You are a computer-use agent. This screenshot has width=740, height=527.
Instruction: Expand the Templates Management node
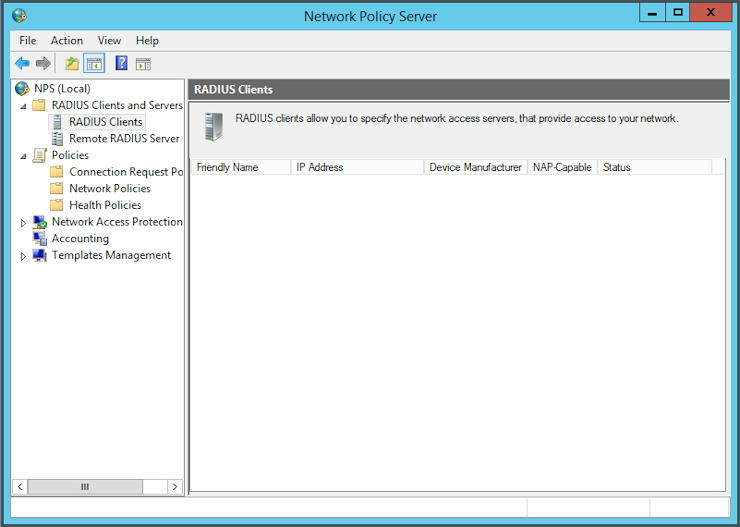coord(23,256)
